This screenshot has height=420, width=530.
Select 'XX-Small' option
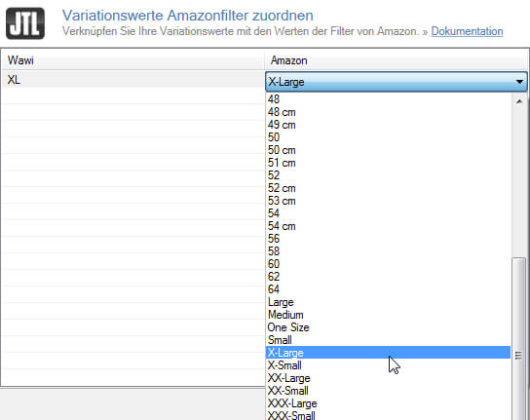[x=388, y=391]
